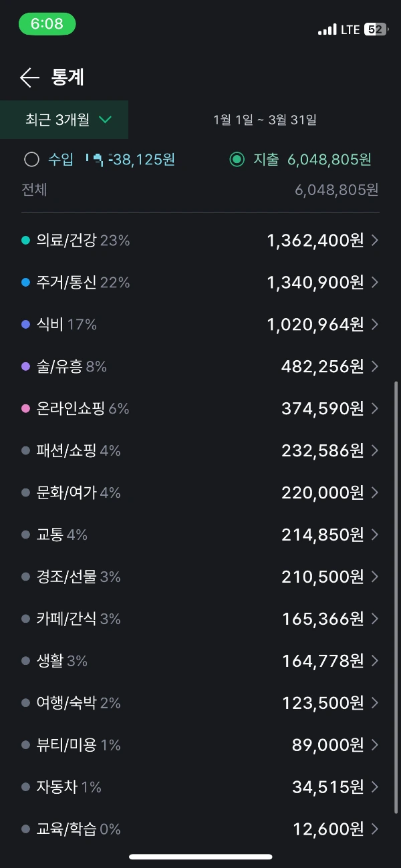Tap the chevron next to 카페/간식
Screen dimensions: 401x868
pos(375,619)
